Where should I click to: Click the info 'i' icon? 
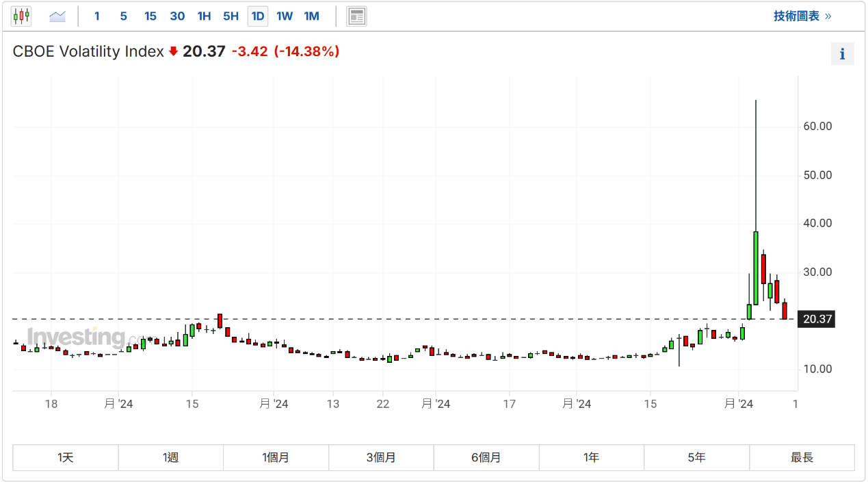point(842,54)
